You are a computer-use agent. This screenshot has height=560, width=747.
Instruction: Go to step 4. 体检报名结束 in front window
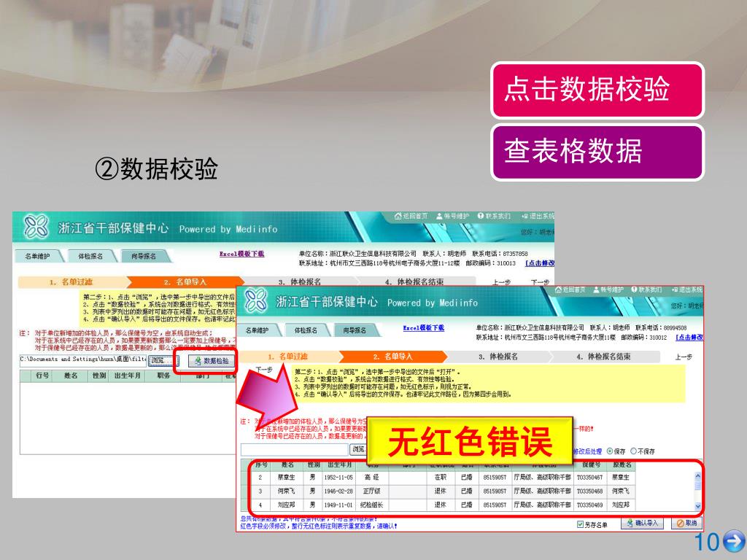(x=603, y=356)
